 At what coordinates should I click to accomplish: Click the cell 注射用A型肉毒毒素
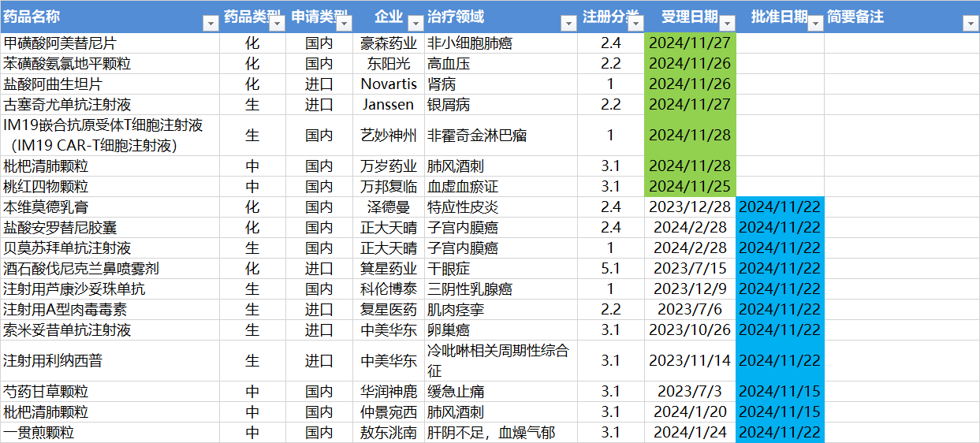(110, 310)
